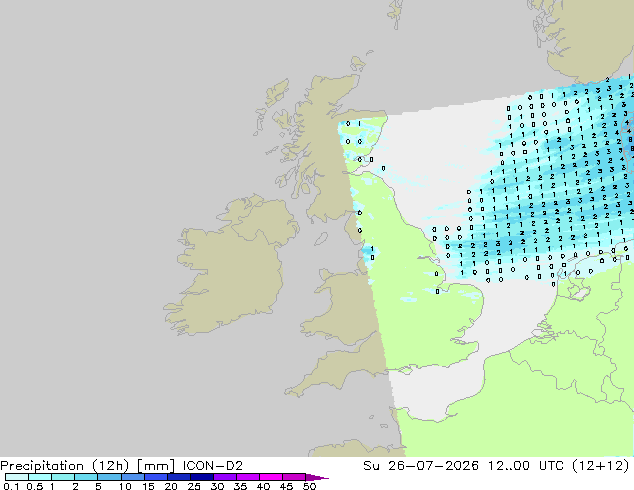634x490 pixels.
Task: Click the 10–15 mm blue legend swatch
Action: pyautogui.click(x=132, y=477)
